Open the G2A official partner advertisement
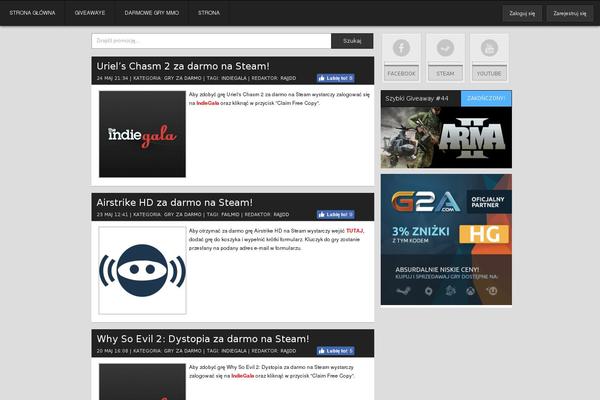The image size is (600, 400). tap(446, 240)
